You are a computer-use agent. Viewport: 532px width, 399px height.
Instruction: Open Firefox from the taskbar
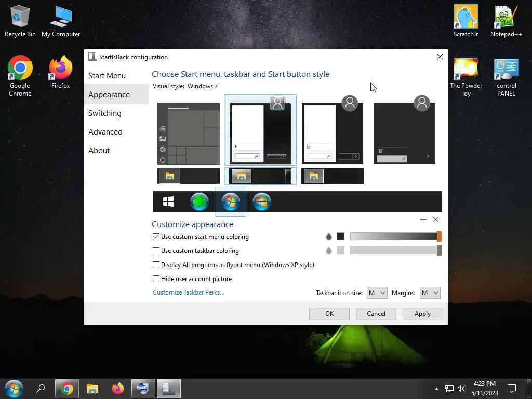[x=118, y=389]
